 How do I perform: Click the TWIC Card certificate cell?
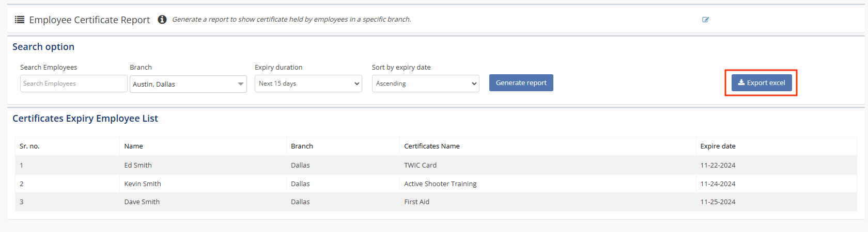click(x=420, y=165)
